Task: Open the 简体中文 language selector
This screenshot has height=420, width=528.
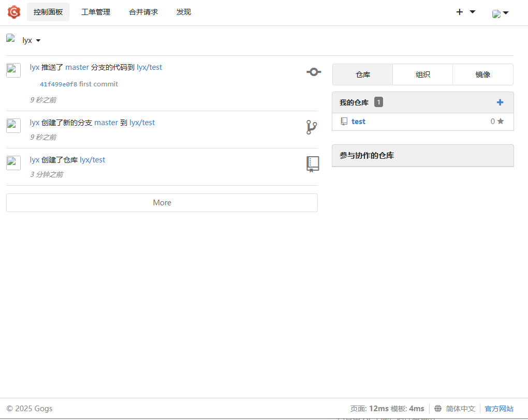Action: pos(460,409)
